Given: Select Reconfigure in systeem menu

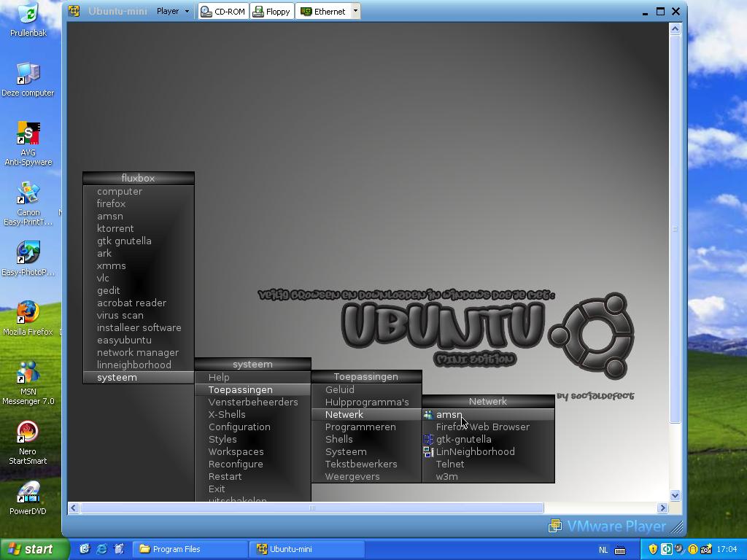Looking at the screenshot, I should pos(253,464).
